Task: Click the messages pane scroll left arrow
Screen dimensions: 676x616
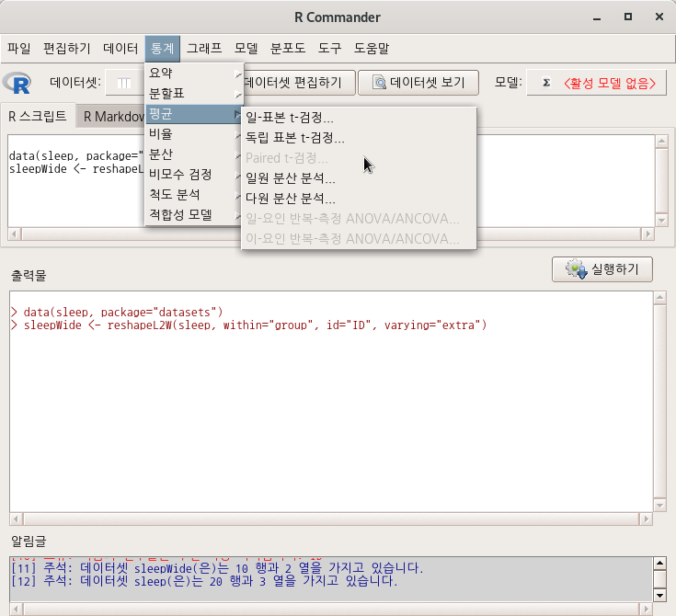Action: (16, 609)
